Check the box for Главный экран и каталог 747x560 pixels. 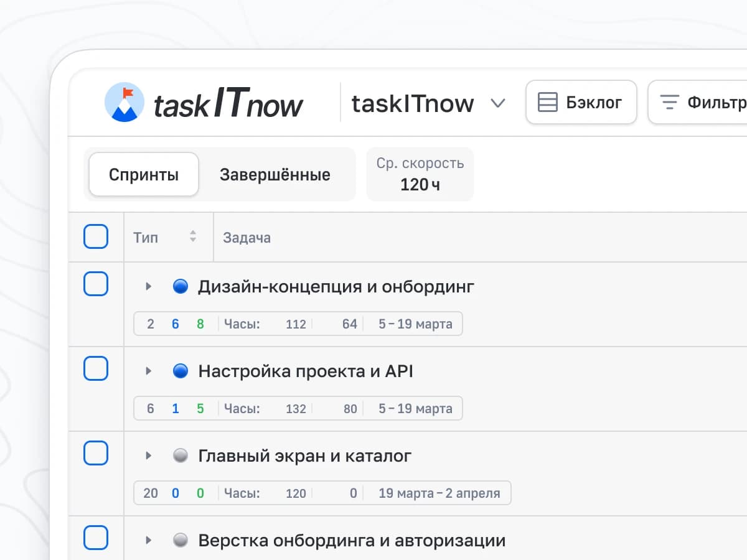pos(96,454)
